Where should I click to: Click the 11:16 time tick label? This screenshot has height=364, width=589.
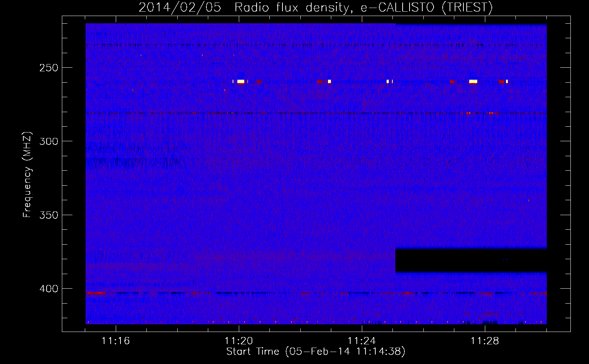tap(115, 341)
